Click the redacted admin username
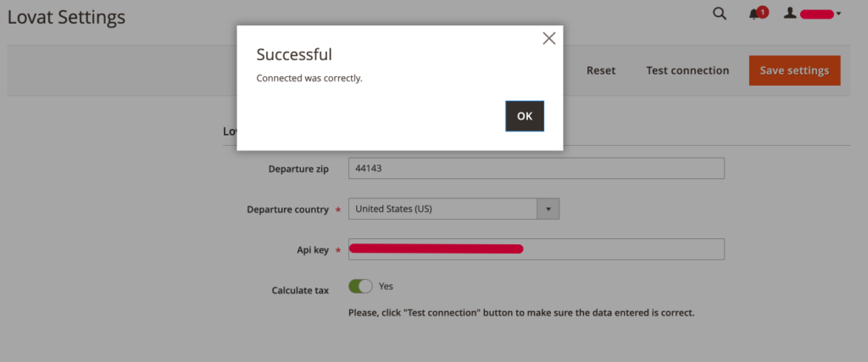Image resolution: width=868 pixels, height=362 pixels. pyautogui.click(x=816, y=14)
